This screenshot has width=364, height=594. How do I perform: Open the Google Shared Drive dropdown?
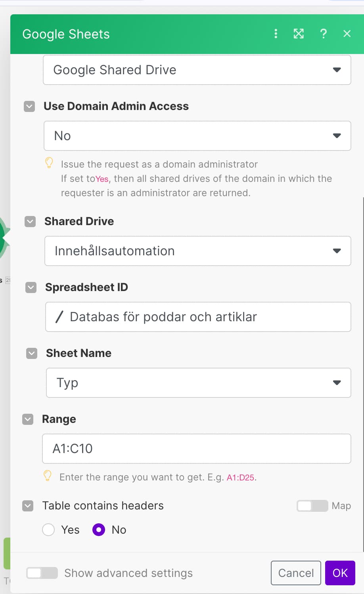click(x=197, y=70)
